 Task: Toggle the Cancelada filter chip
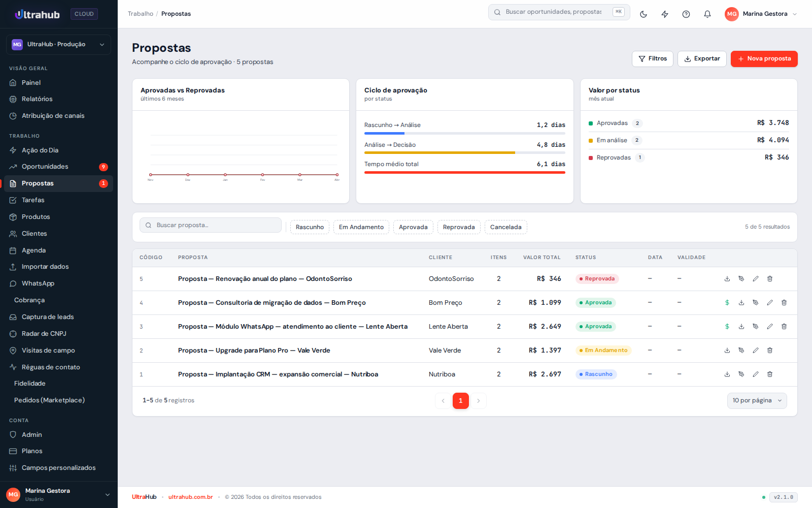[506, 227]
